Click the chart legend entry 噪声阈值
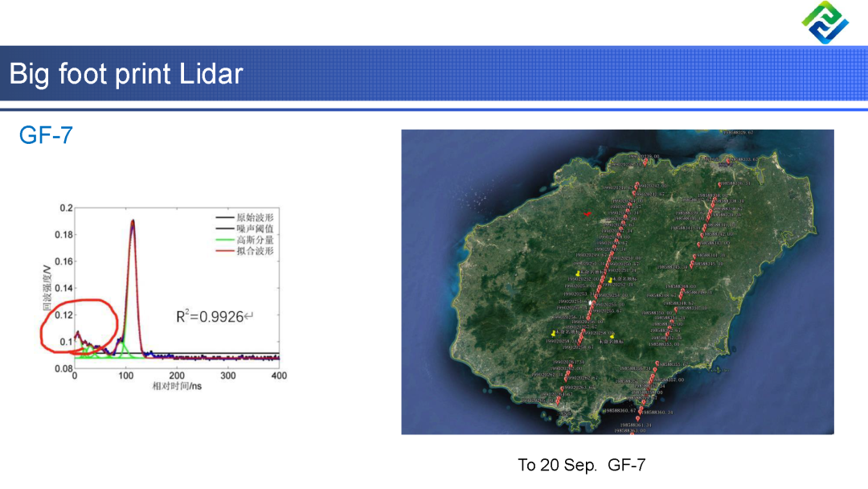The image size is (868, 489). [256, 228]
